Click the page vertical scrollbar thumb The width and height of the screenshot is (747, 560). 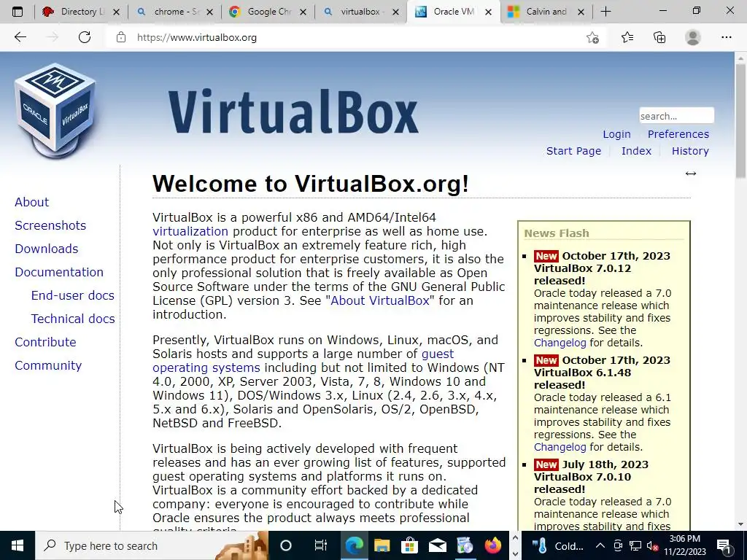pos(741,120)
